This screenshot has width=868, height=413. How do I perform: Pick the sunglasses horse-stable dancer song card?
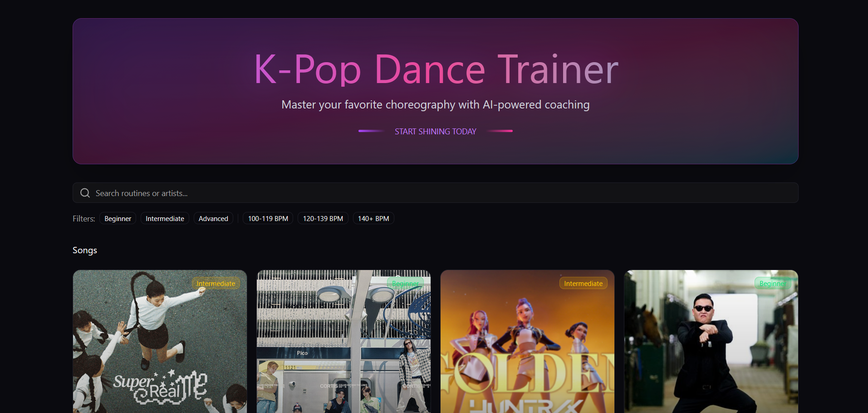click(x=711, y=341)
